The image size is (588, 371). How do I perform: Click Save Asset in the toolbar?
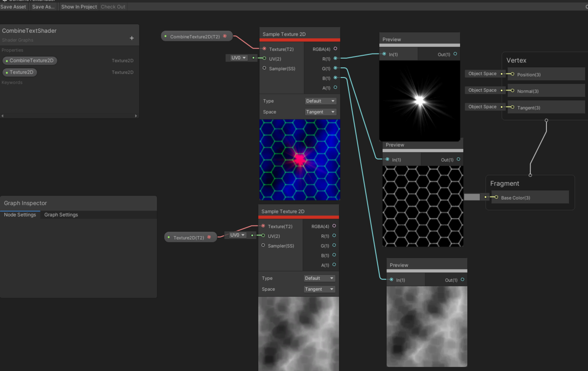(x=14, y=7)
